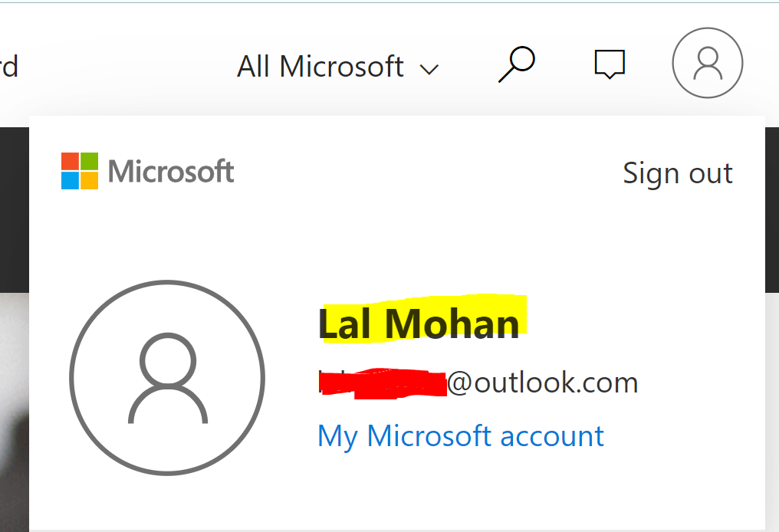Click the chevron beside All Microsoft
The image size is (779, 532).
click(x=429, y=69)
